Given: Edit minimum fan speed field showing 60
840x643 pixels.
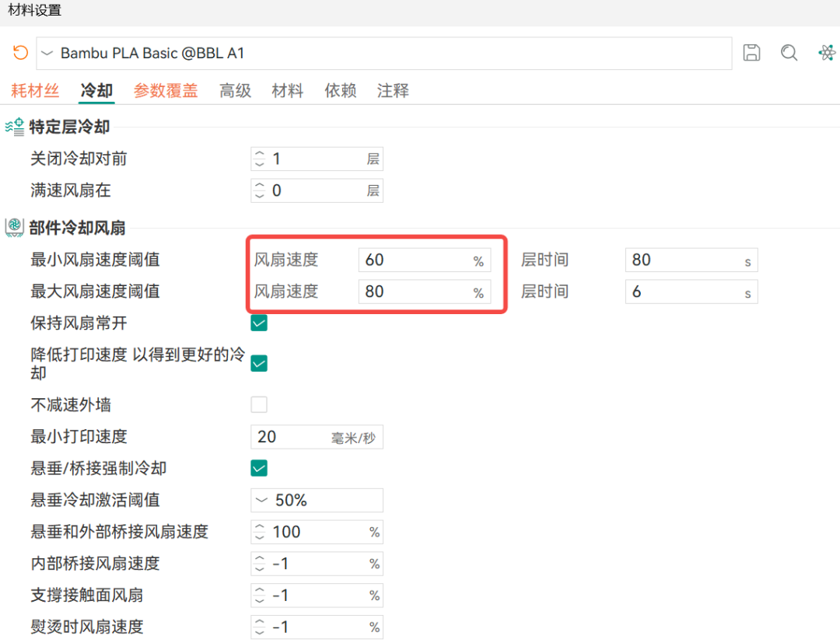Looking at the screenshot, I should pos(425,260).
